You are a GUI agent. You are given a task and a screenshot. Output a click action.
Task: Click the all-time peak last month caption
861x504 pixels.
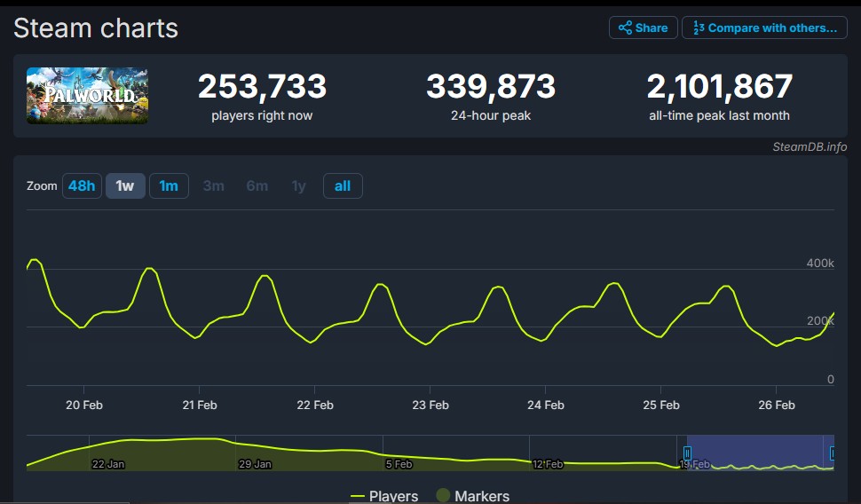719,116
